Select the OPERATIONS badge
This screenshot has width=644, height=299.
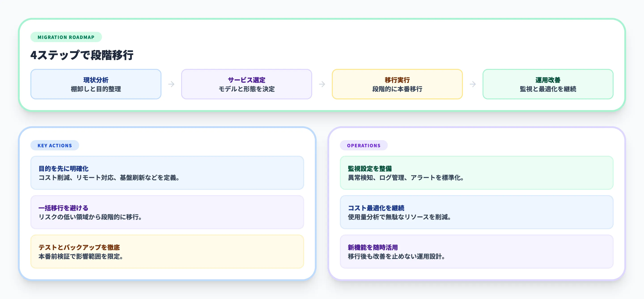pos(364,145)
